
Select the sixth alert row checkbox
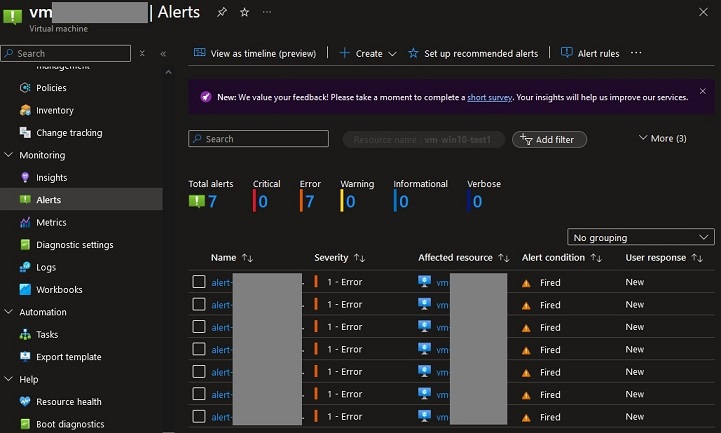pos(199,393)
